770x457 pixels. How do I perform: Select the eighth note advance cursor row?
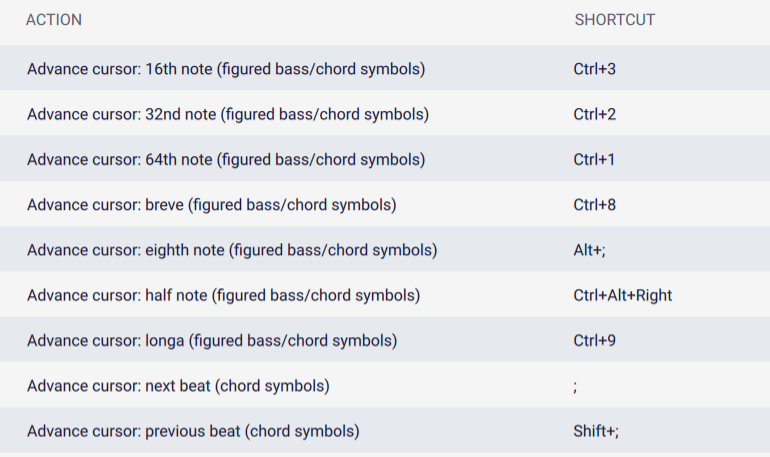point(385,249)
